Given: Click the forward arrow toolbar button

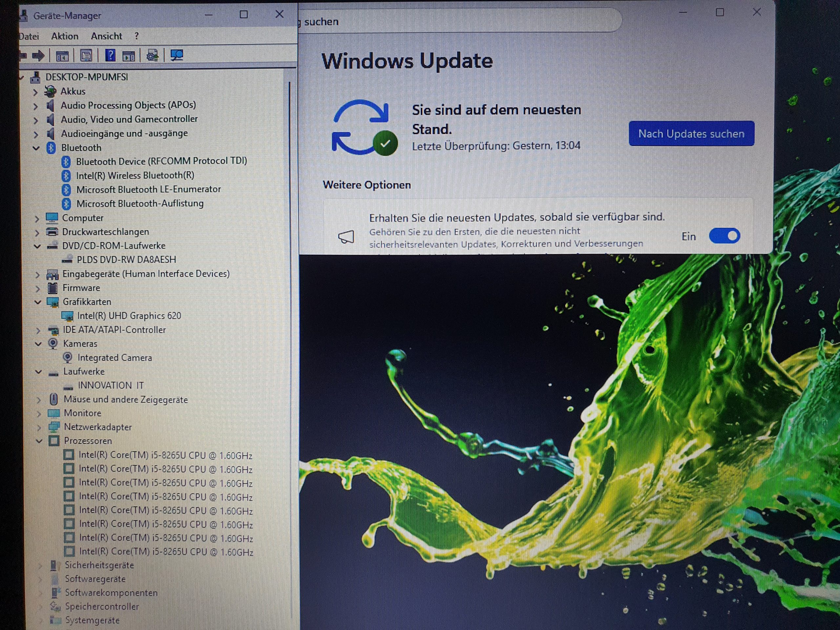Looking at the screenshot, I should click(x=38, y=56).
